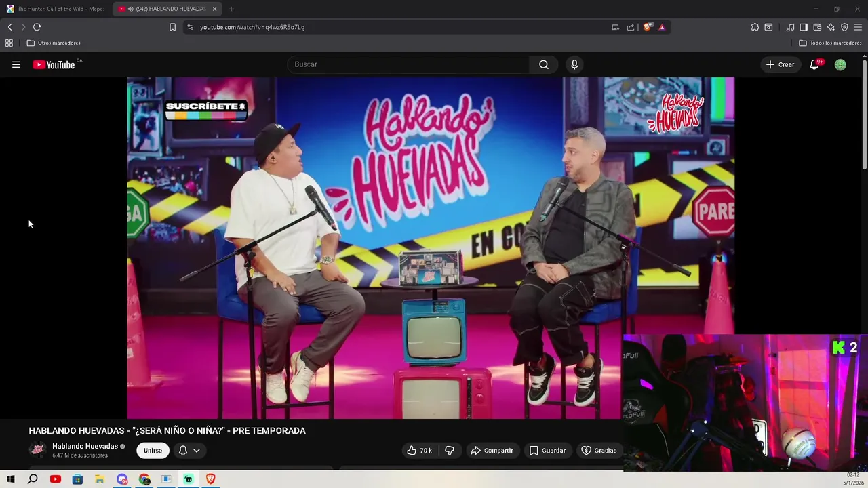Go to YouTube home via logo
Screen dimensions: 868x488
(54, 64)
